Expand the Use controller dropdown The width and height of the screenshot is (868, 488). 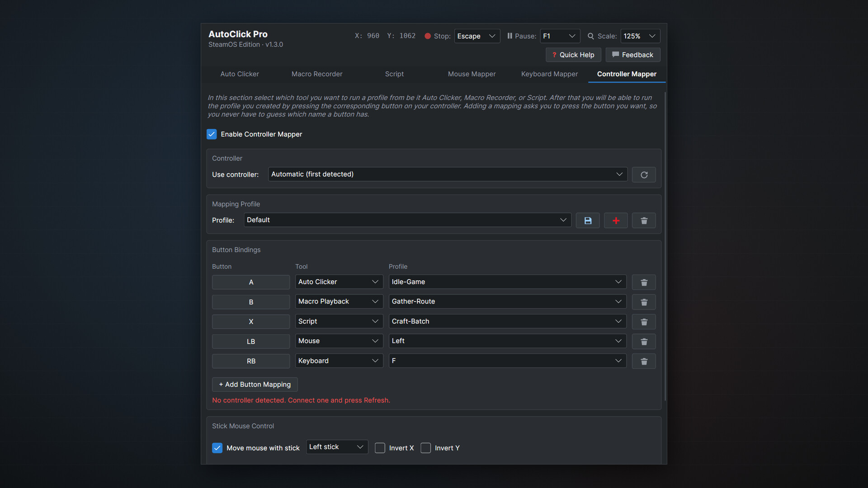448,174
